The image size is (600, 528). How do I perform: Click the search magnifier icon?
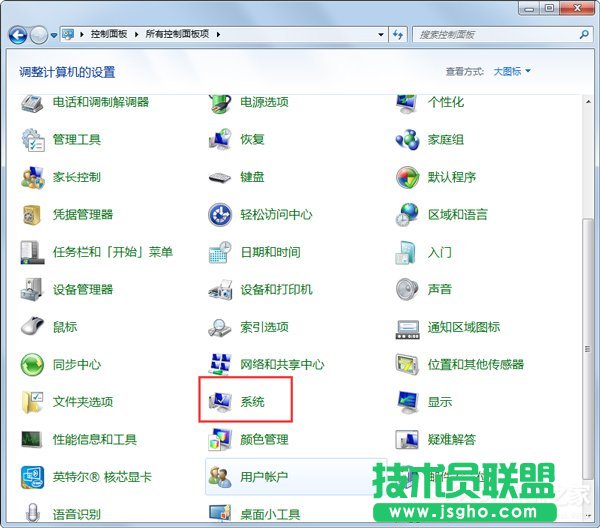pos(584,34)
